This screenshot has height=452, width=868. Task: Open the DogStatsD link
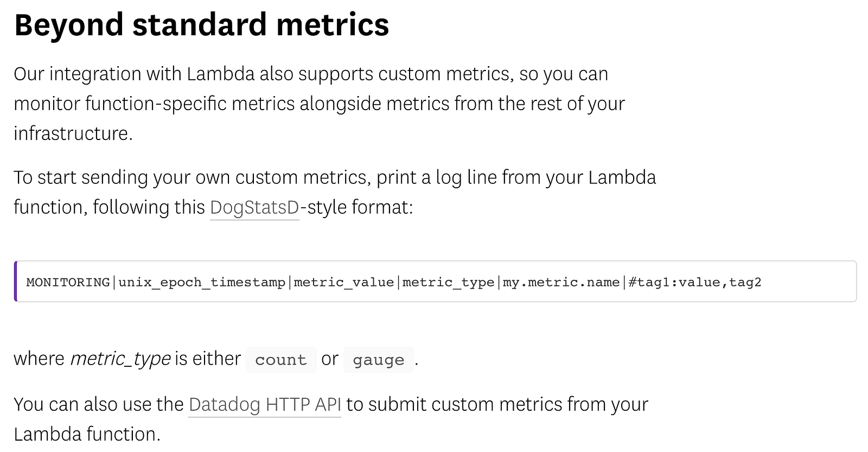pyautogui.click(x=254, y=207)
